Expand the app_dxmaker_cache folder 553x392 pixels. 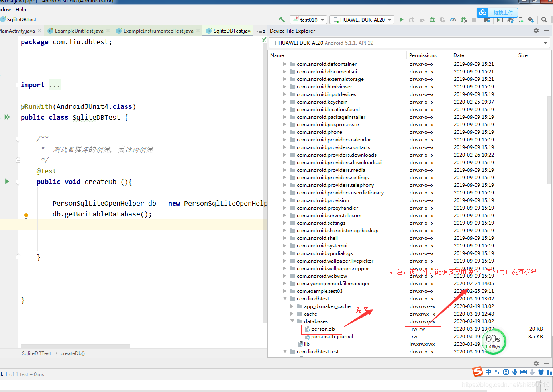(x=292, y=306)
